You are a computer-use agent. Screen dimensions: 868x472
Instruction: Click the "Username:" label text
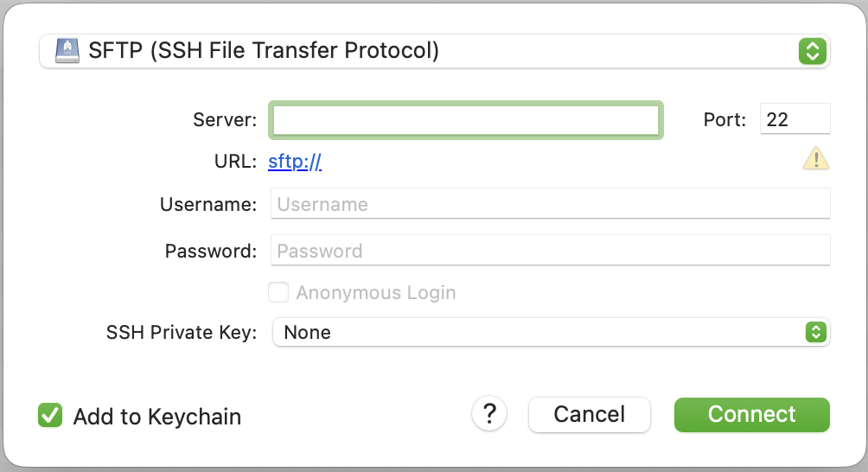(x=208, y=205)
